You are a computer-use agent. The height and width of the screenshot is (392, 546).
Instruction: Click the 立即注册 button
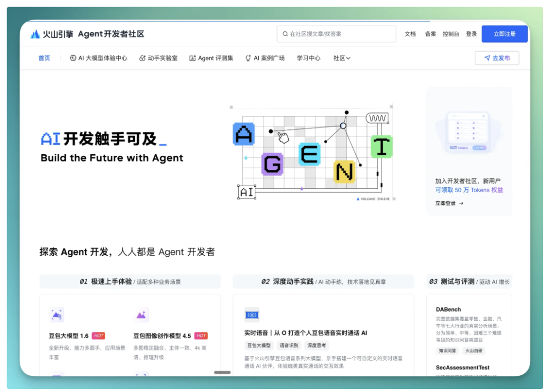click(x=505, y=34)
